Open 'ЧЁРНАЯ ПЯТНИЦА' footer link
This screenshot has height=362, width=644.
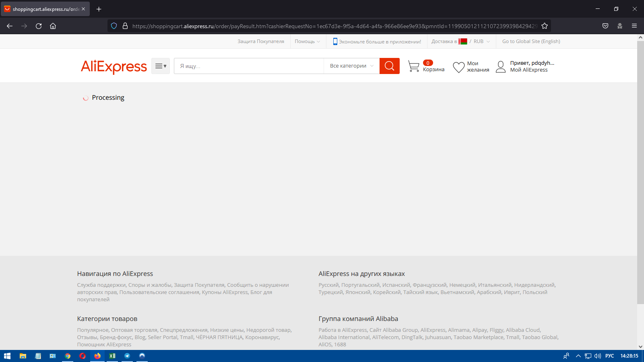pyautogui.click(x=219, y=337)
